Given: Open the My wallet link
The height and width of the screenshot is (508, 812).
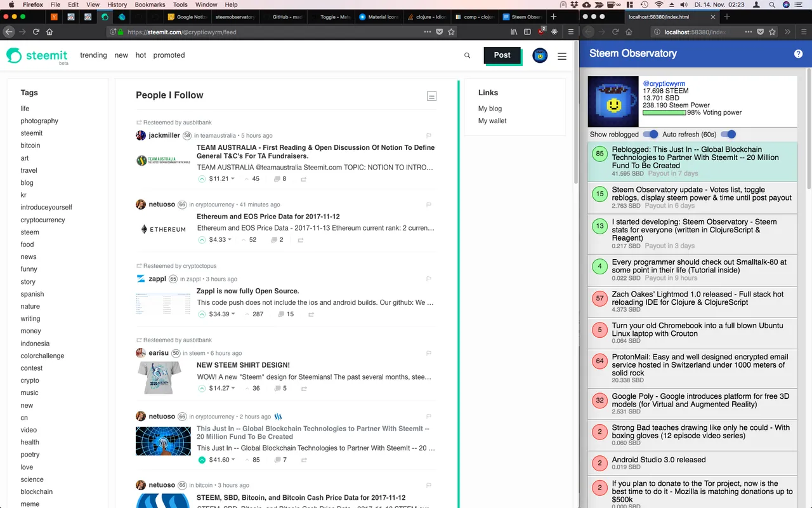Looking at the screenshot, I should point(492,121).
